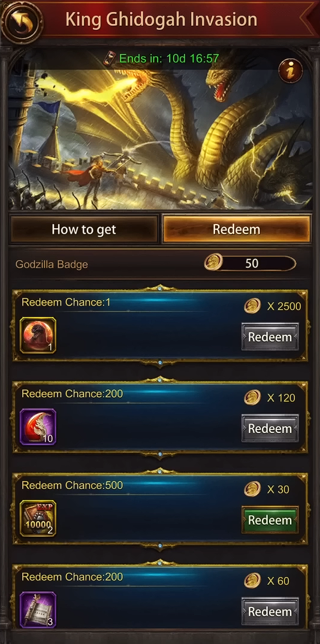Tap the Godzilla Badge count bar

[x=252, y=263]
